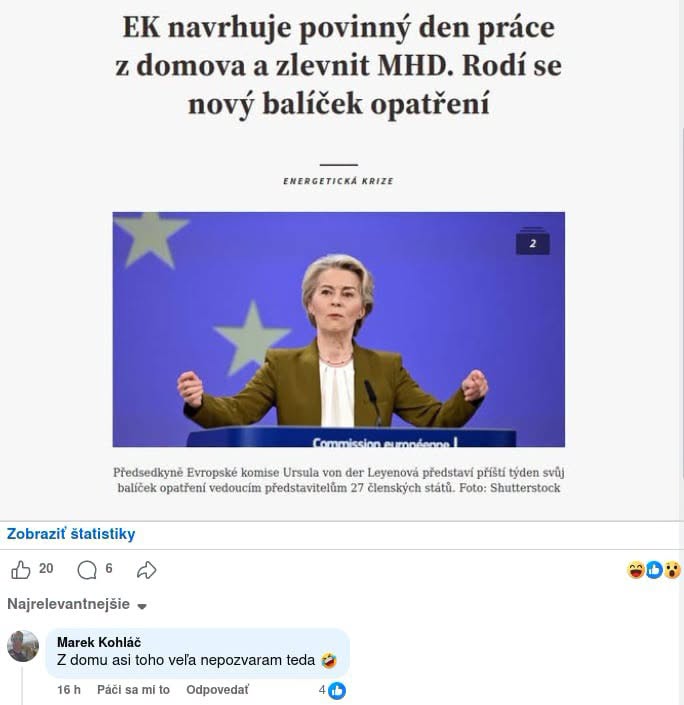
Task: Open the Ursula von der Leyen article photo
Action: click(339, 329)
